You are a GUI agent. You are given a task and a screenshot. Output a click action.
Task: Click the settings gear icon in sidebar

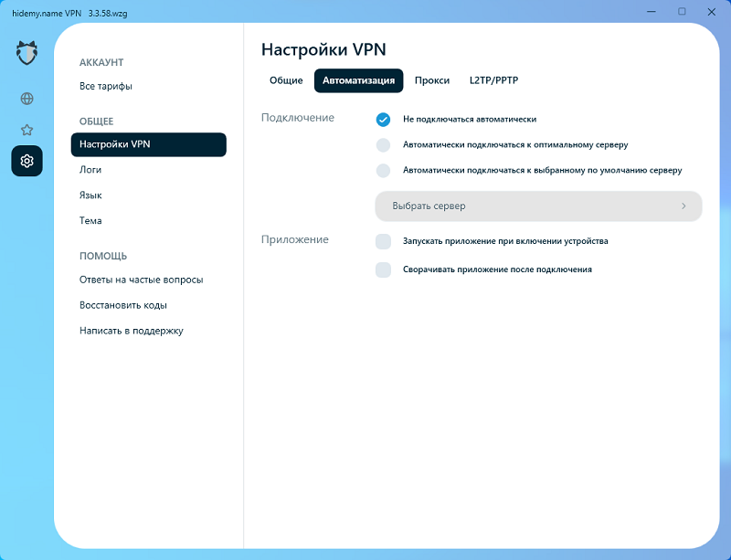(x=26, y=162)
